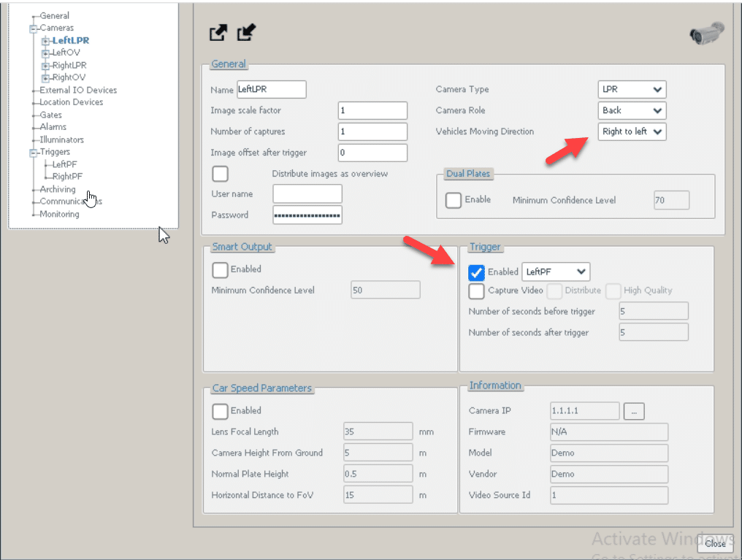Select the Monitoring tree item
This screenshot has height=560, width=742.
[x=60, y=214]
